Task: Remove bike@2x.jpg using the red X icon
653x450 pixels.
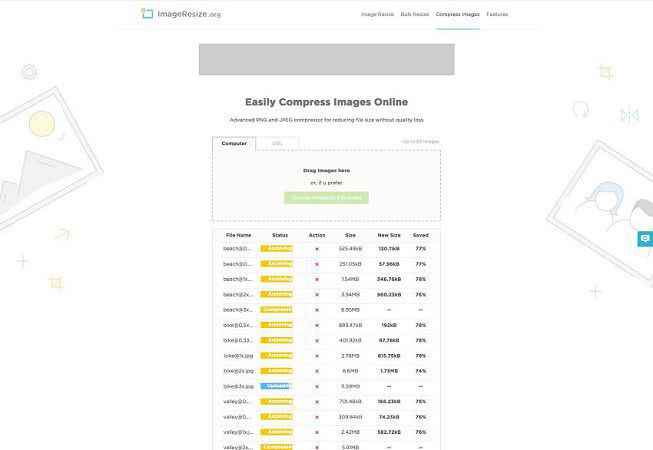Action: point(317,371)
